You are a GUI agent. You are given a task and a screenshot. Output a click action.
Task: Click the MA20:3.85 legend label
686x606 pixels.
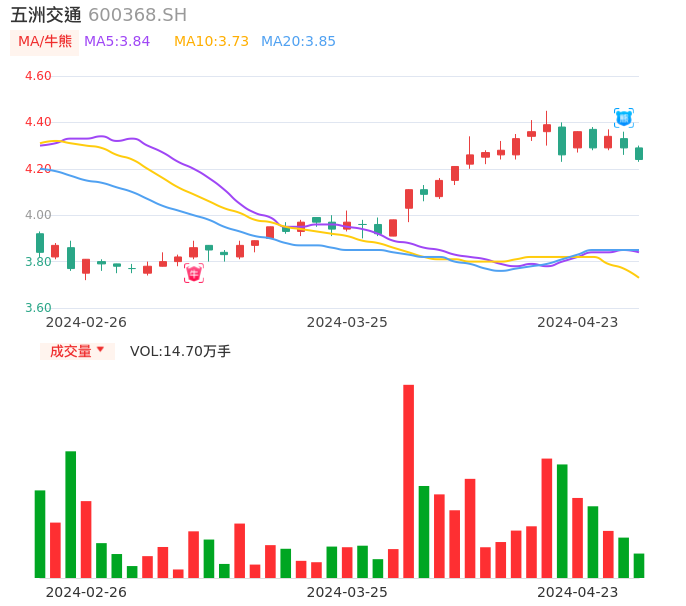[298, 42]
